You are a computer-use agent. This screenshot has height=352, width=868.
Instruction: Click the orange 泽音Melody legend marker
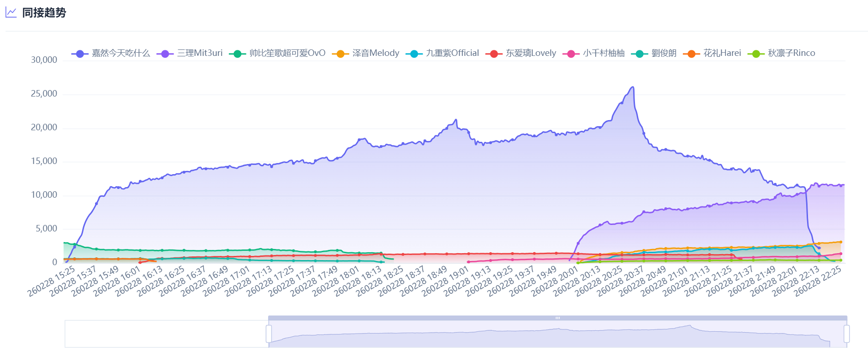coord(340,54)
